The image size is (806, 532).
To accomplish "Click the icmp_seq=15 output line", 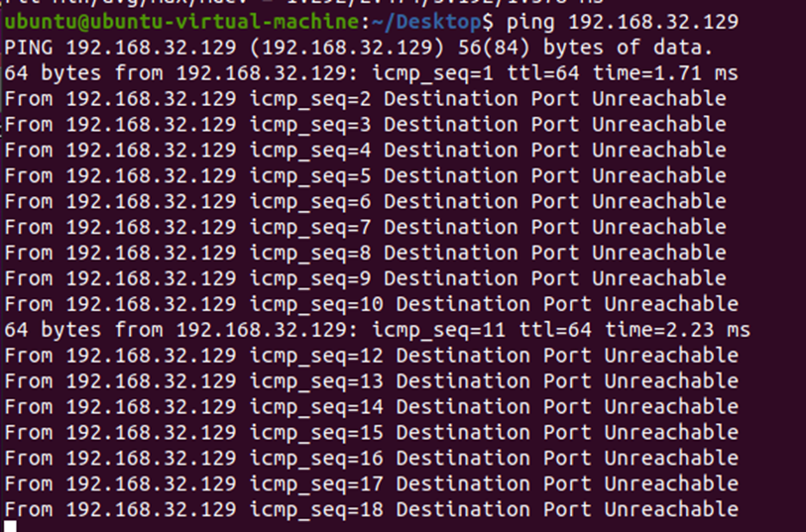I will [x=371, y=433].
